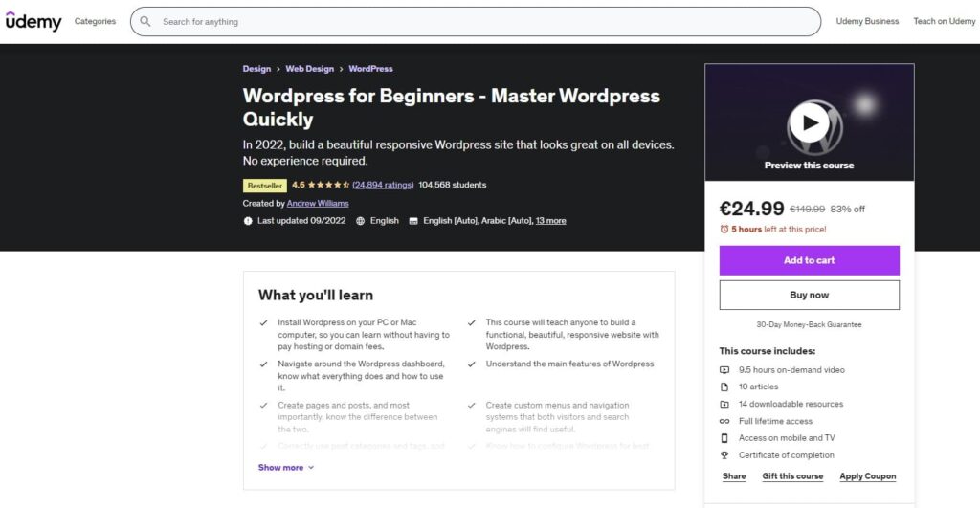Open instructor Andrew Williams profile
This screenshot has height=508, width=980.
tap(318, 203)
